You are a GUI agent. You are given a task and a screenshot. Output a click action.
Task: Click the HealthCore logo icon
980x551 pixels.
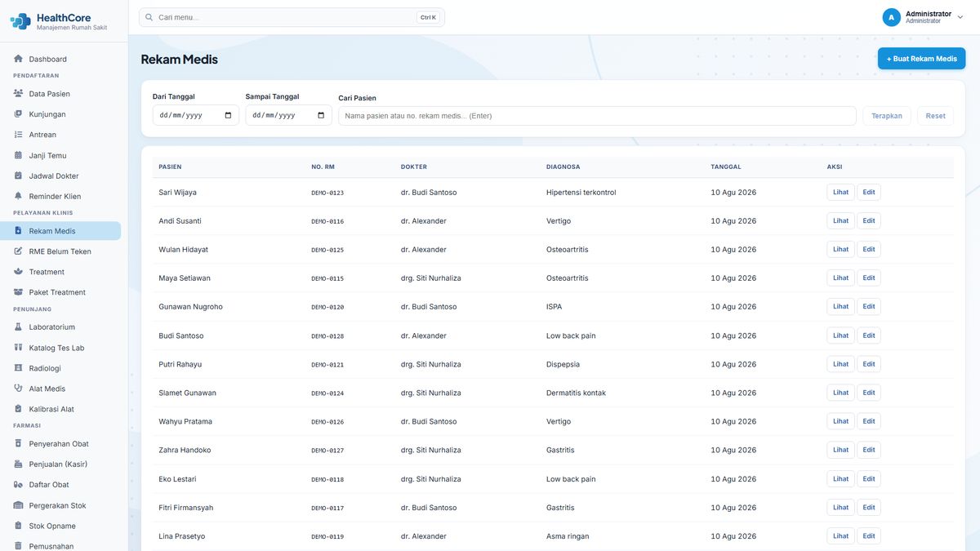click(x=20, y=21)
